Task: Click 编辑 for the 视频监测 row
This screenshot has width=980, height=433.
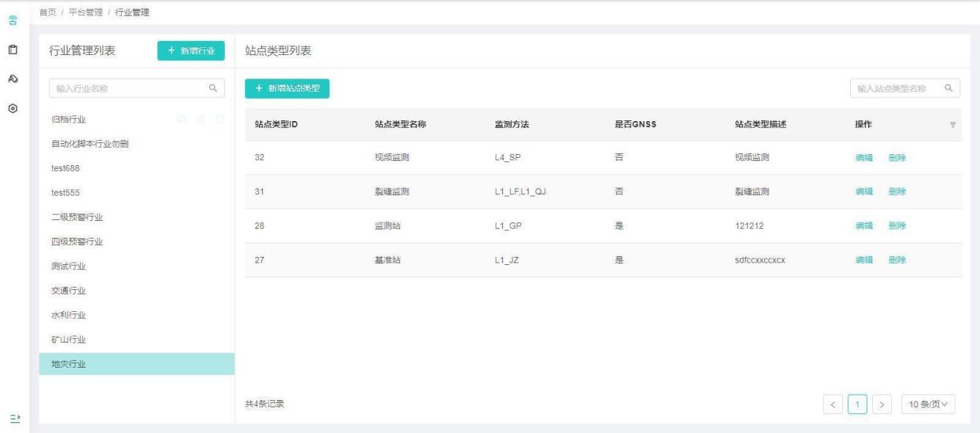Action: tap(864, 158)
